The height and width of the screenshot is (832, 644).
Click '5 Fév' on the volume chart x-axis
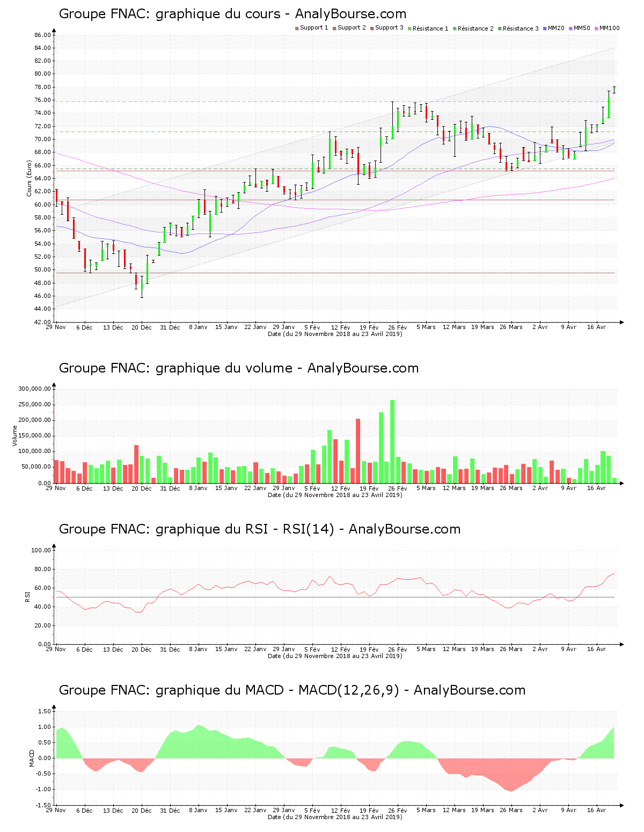[x=312, y=488]
